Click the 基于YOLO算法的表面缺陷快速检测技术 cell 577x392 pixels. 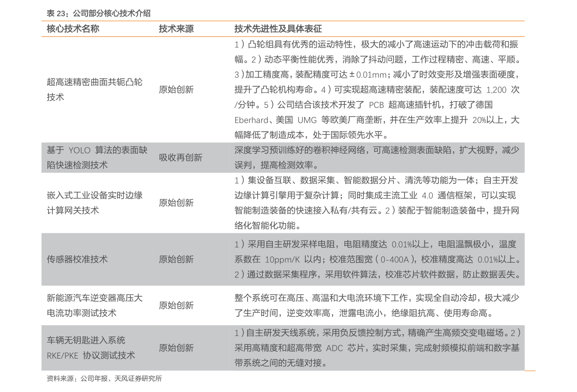click(x=97, y=157)
